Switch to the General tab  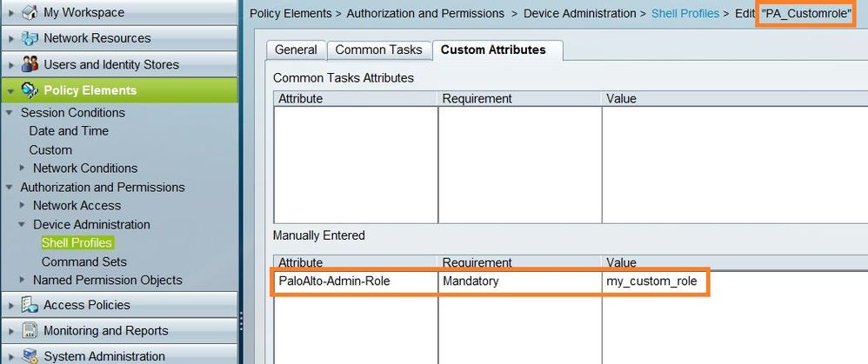click(296, 50)
